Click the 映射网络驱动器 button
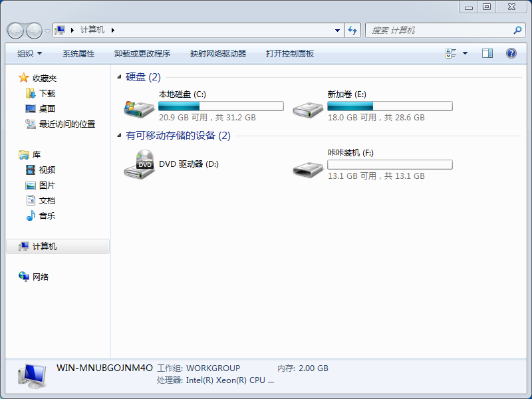The width and height of the screenshot is (532, 399). (218, 54)
